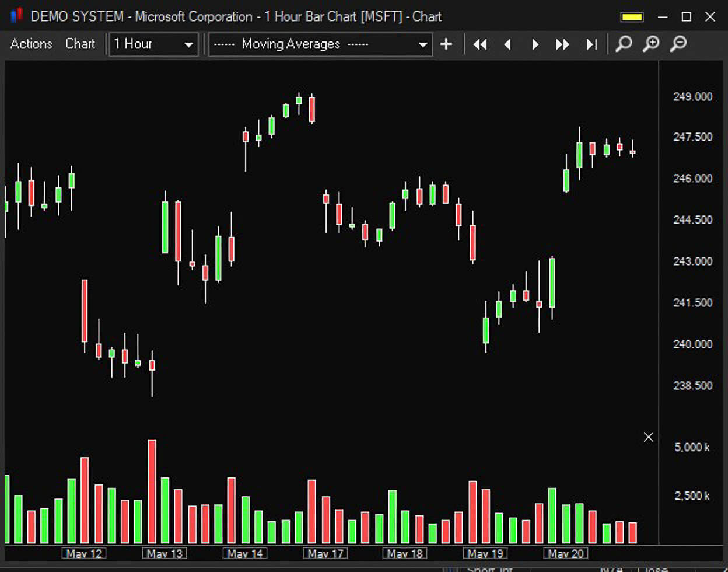Minimize the chart window
This screenshot has width=728, height=572.
coord(663,17)
